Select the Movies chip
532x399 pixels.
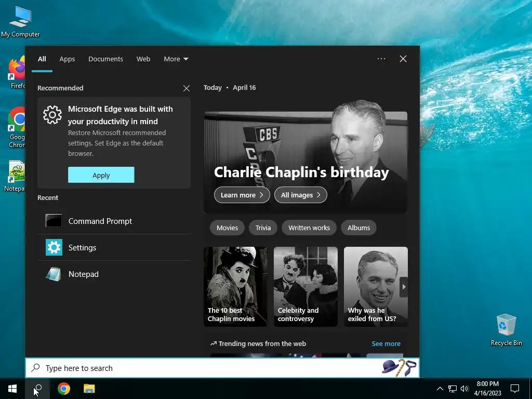coord(227,228)
